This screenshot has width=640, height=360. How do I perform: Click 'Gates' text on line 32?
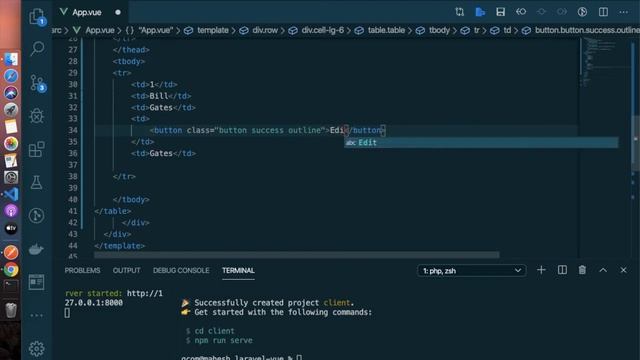click(x=161, y=107)
